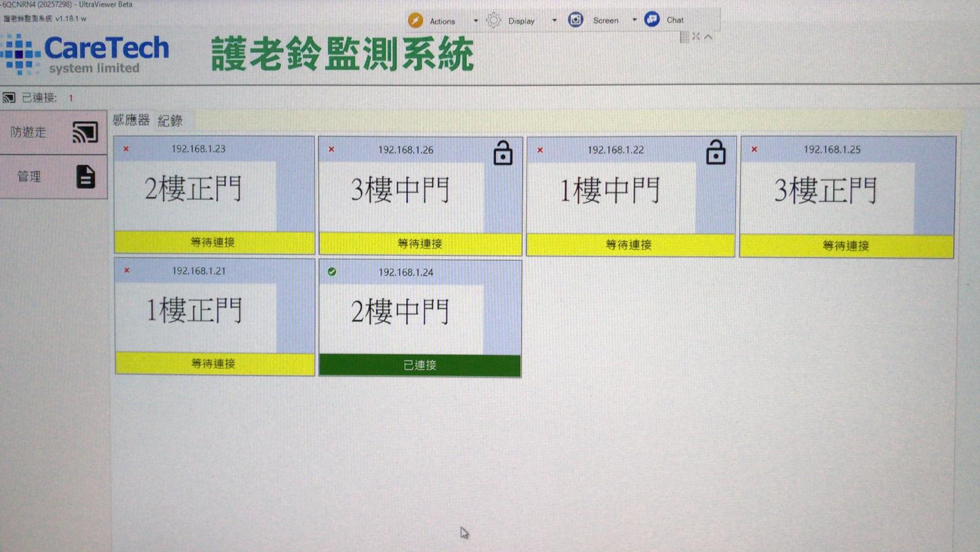980x552 pixels.
Task: Click the Display gear icon
Action: coord(493,20)
